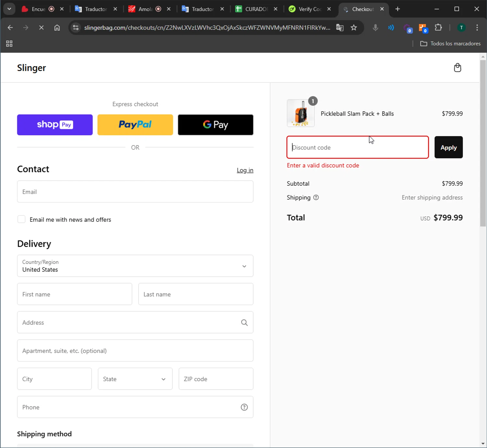Open the Country/Region dropdown
Viewport: 487px width, 448px height.
point(135,266)
